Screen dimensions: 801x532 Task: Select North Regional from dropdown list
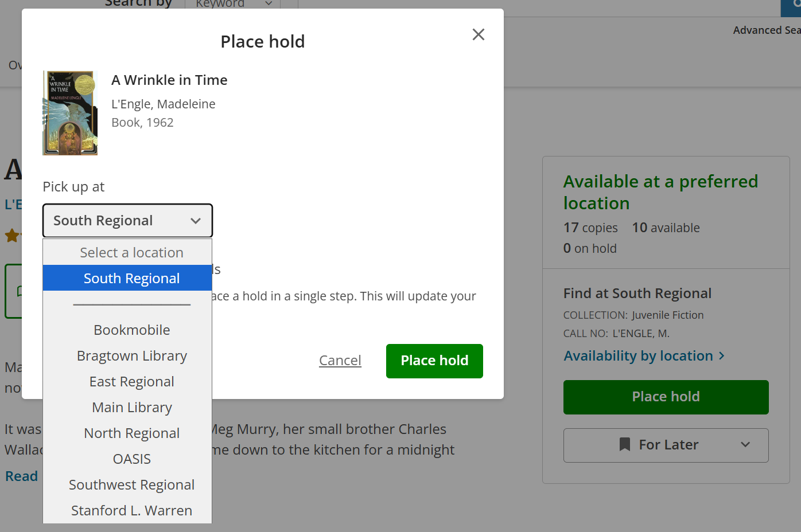pos(131,433)
